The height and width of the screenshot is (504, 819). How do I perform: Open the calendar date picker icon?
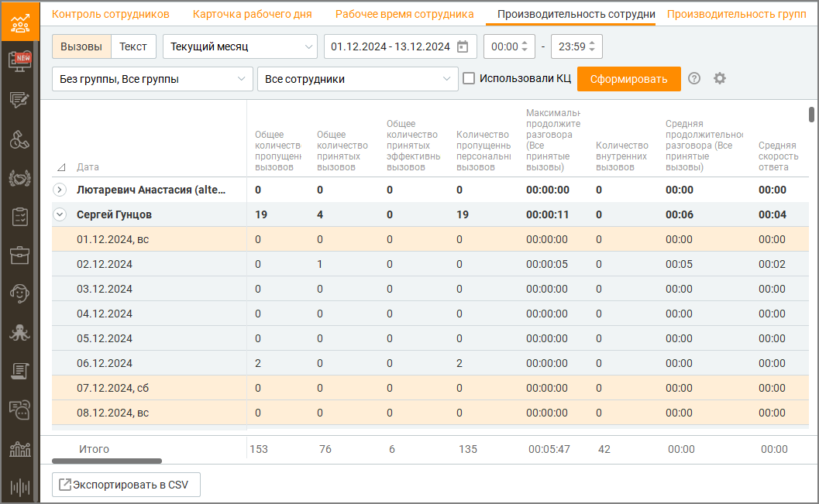tap(463, 46)
